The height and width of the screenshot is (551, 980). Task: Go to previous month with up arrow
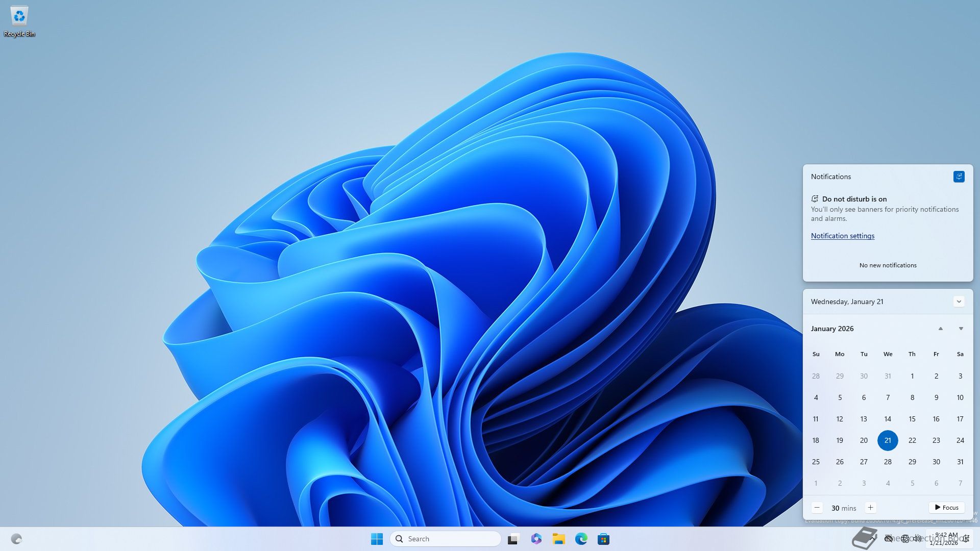coord(940,329)
